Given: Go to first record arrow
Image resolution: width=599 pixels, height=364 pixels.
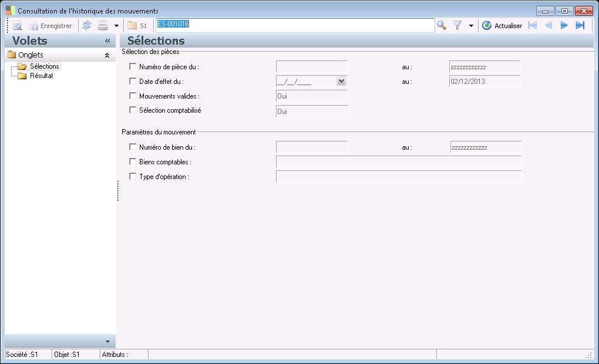Looking at the screenshot, I should coord(533,25).
